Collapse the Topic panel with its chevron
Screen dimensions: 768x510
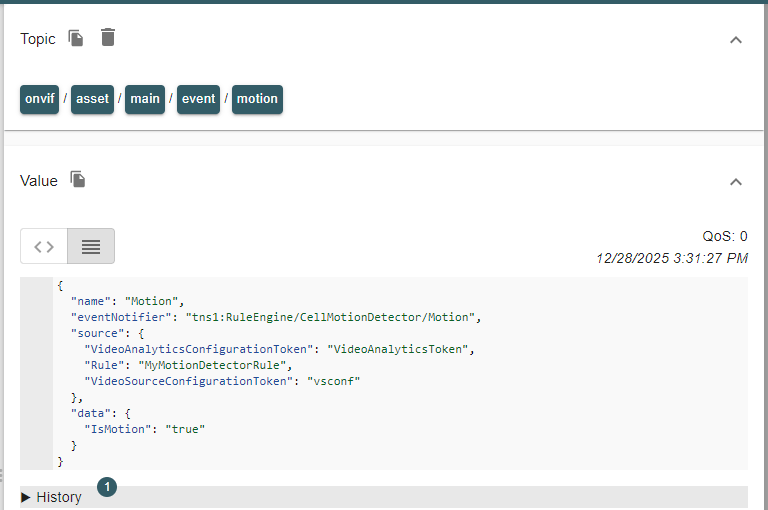(x=736, y=40)
